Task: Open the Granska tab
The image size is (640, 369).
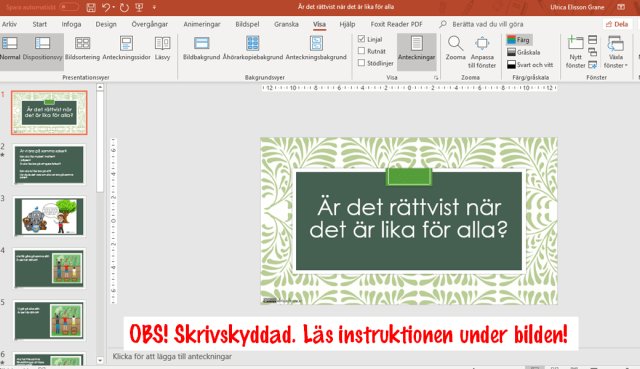Action: tap(286, 24)
